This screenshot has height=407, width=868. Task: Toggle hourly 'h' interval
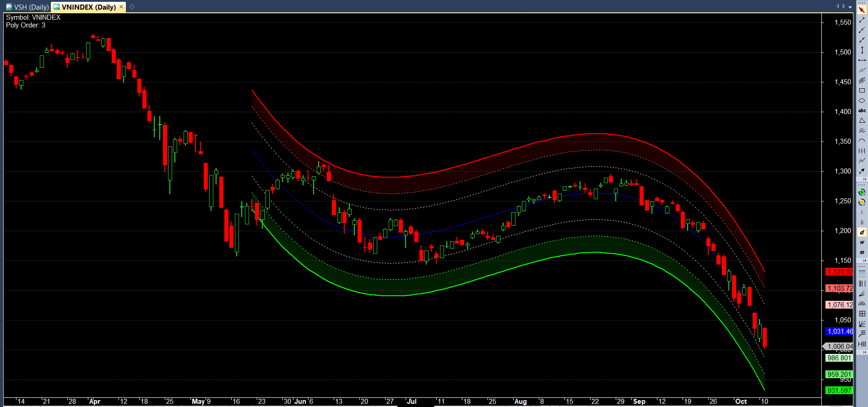click(x=862, y=222)
